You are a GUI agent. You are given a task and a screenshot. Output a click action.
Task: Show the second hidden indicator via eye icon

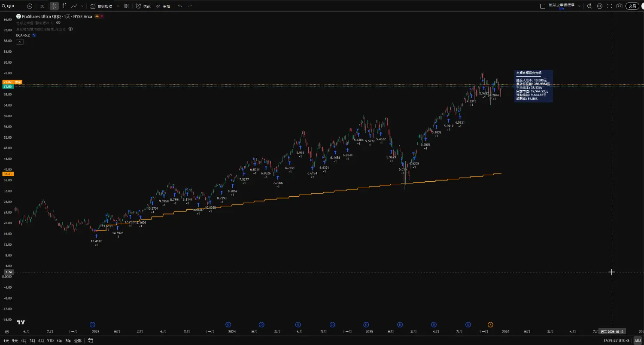[x=70, y=29]
